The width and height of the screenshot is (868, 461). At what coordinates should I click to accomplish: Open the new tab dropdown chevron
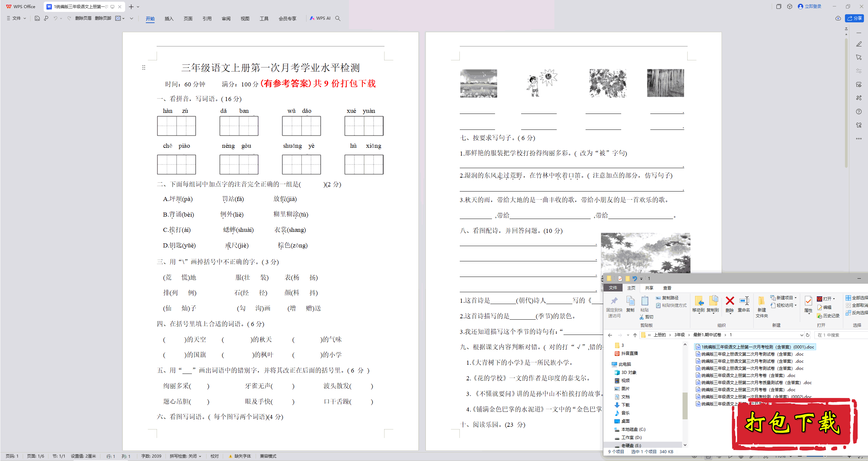coord(138,7)
